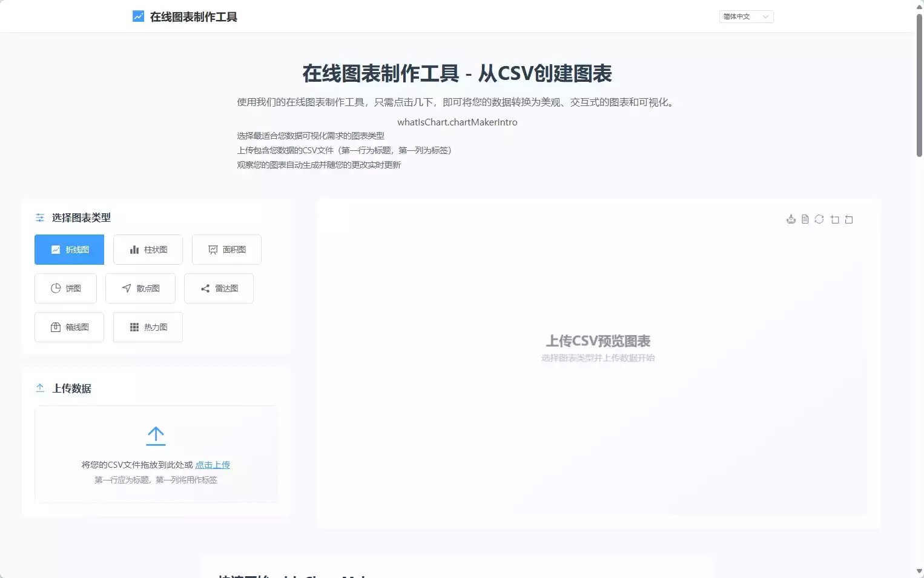This screenshot has height=578, width=924.
Task: Click the vertical page scrollbar thumb
Action: (x=919, y=85)
